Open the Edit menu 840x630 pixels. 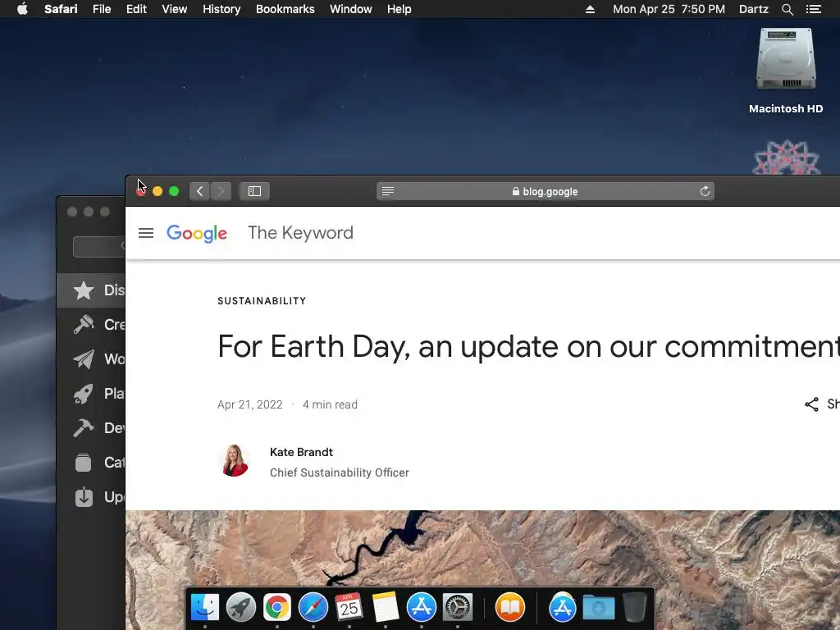click(136, 9)
